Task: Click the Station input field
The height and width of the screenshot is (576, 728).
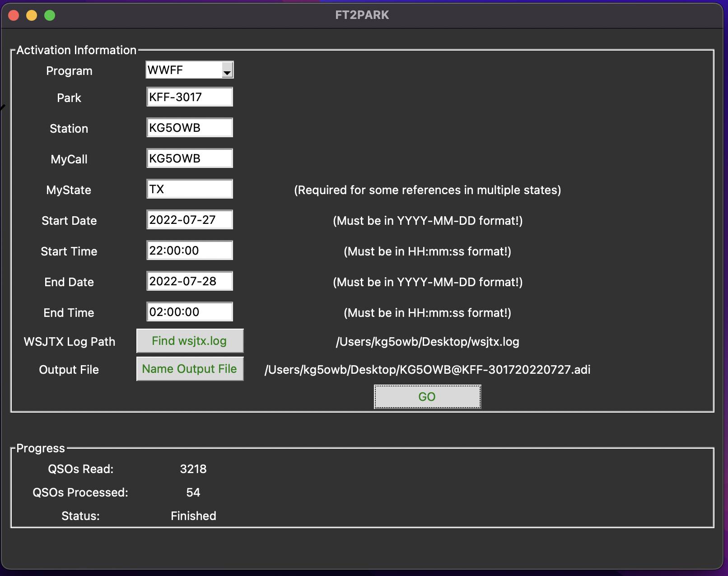Action: (x=189, y=128)
